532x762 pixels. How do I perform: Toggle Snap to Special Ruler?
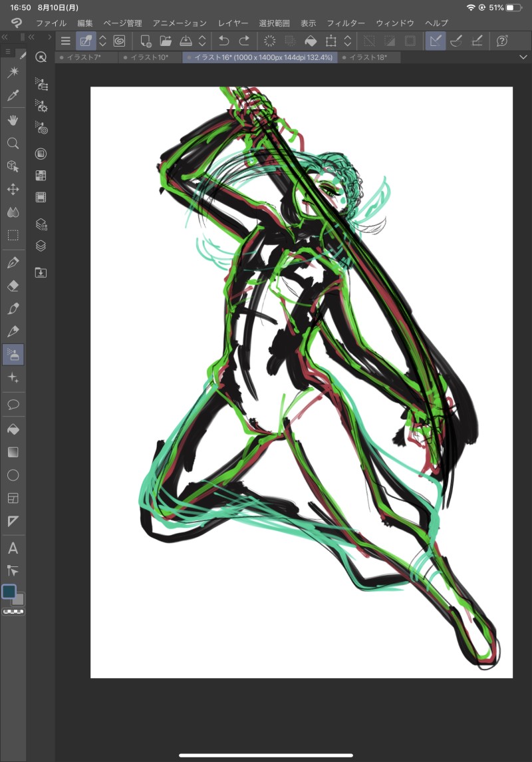tap(456, 41)
